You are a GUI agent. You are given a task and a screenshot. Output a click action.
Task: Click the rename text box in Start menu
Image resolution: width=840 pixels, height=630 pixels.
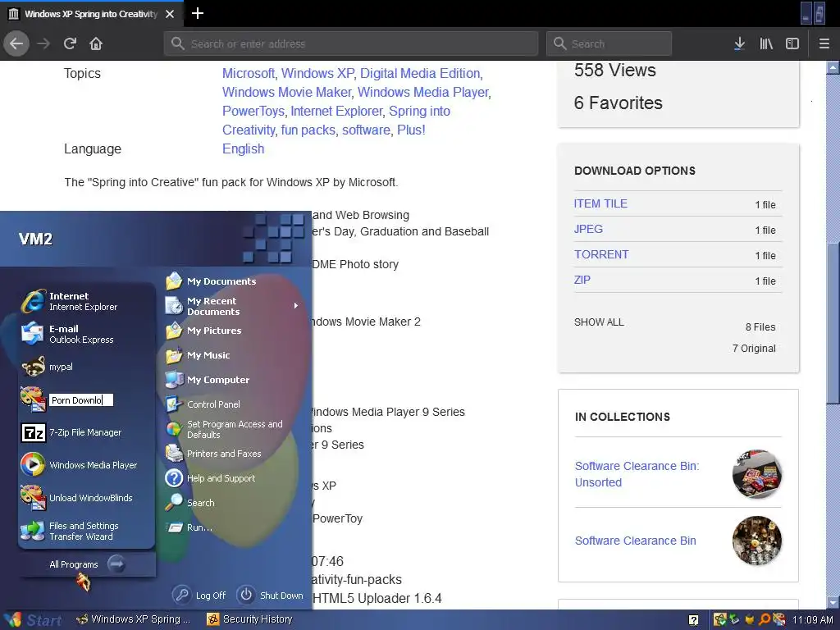click(81, 400)
